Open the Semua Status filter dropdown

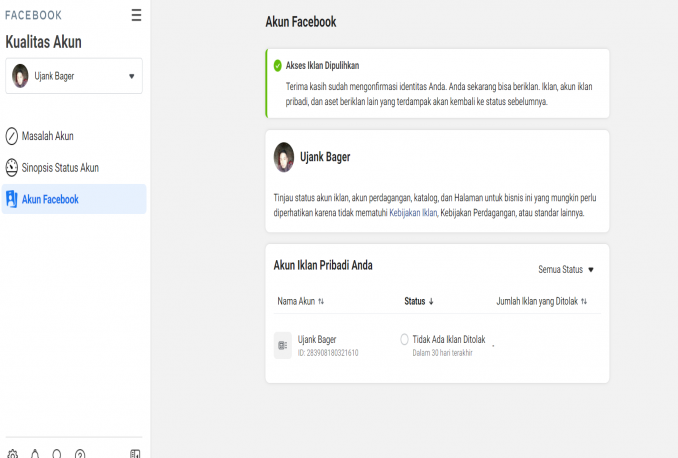click(x=566, y=270)
